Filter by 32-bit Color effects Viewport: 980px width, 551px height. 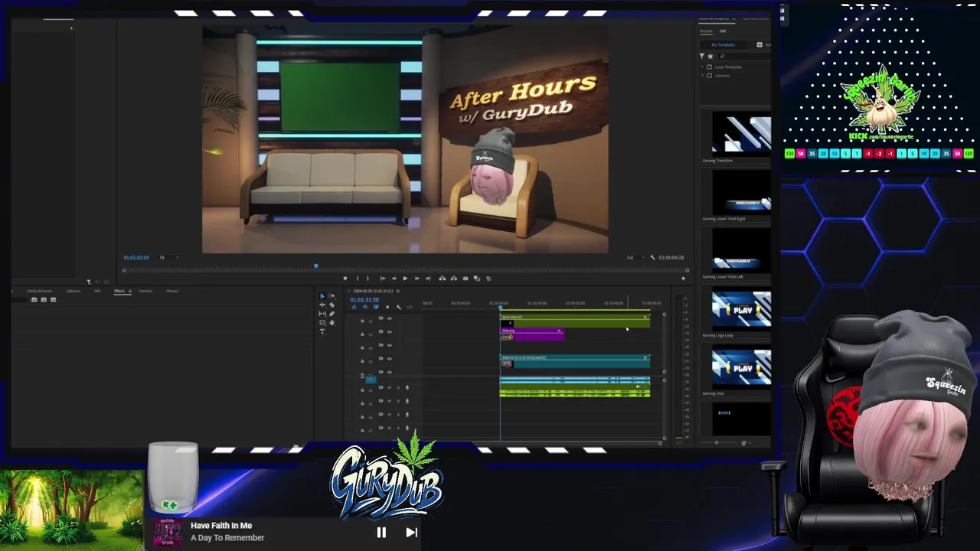44,299
